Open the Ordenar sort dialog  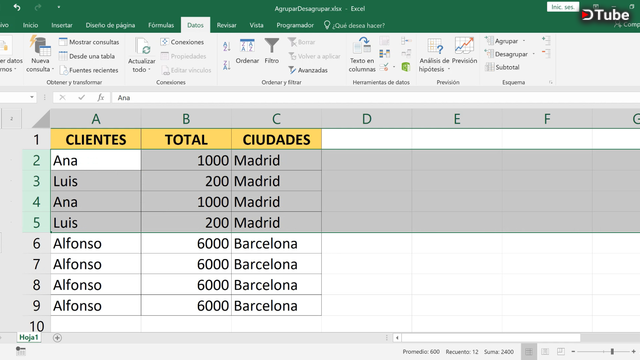tap(247, 51)
